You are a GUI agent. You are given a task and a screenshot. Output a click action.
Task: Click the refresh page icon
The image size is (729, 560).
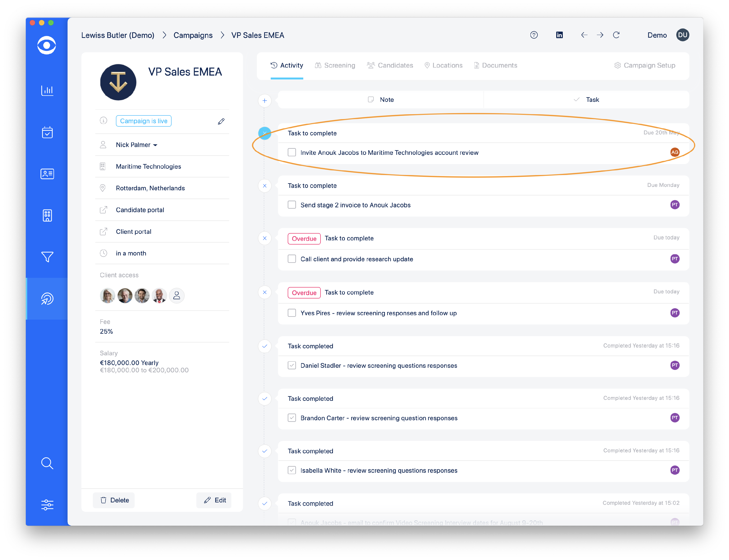pyautogui.click(x=616, y=35)
